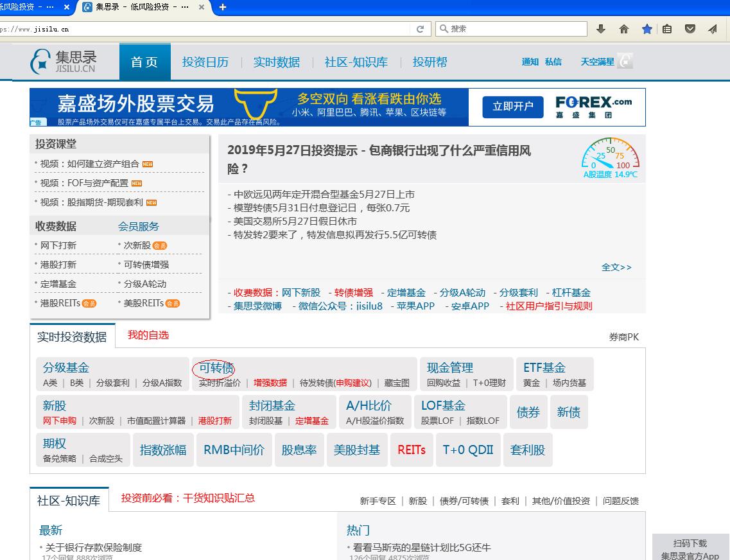Viewport: 730px width, 560px height.
Task: Click the send tab paper-plane icon
Action: 713,29
